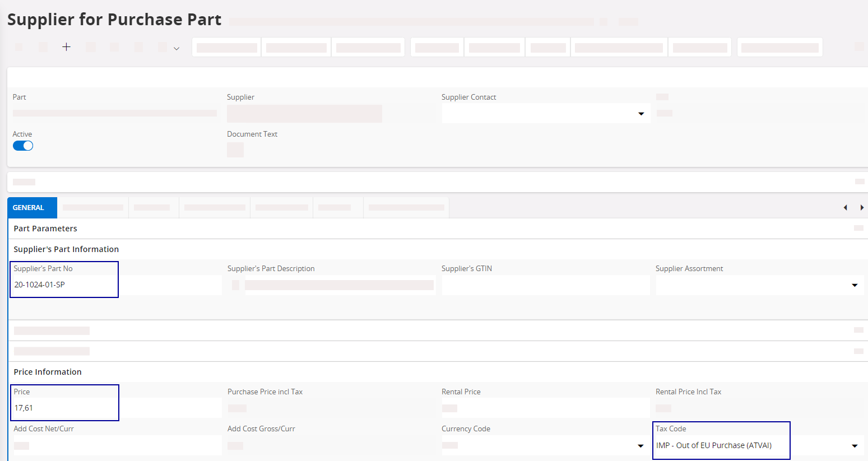Expand the Supplier Contact dropdown
Image resolution: width=868 pixels, height=461 pixels.
pyautogui.click(x=641, y=114)
